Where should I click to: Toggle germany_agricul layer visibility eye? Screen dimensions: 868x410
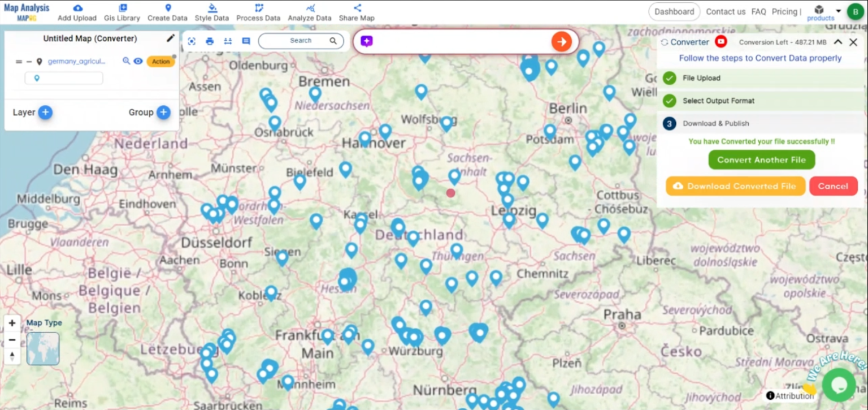click(138, 61)
